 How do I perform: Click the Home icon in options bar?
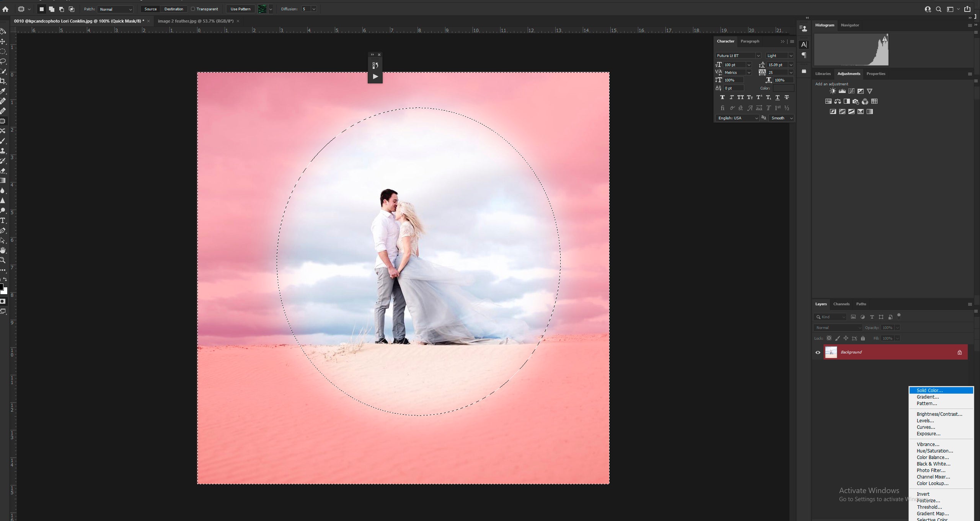tap(5, 9)
